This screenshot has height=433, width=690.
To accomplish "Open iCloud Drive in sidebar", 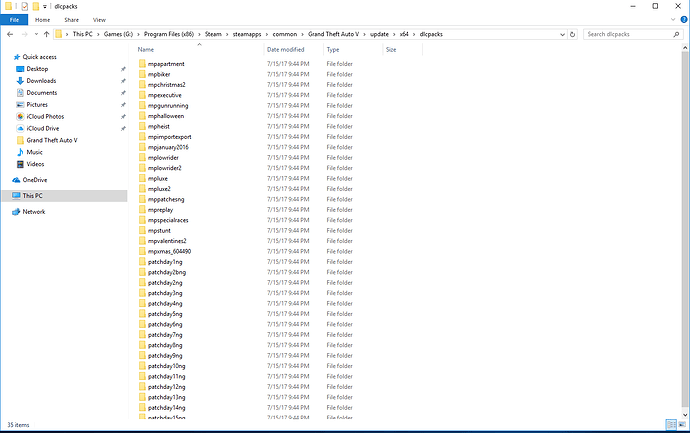I will point(42,128).
